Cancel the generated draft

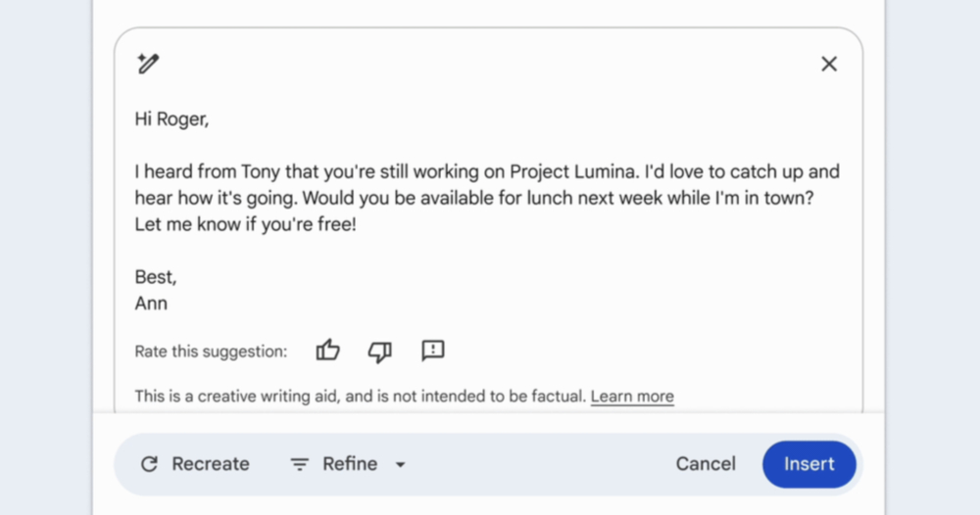coord(706,464)
